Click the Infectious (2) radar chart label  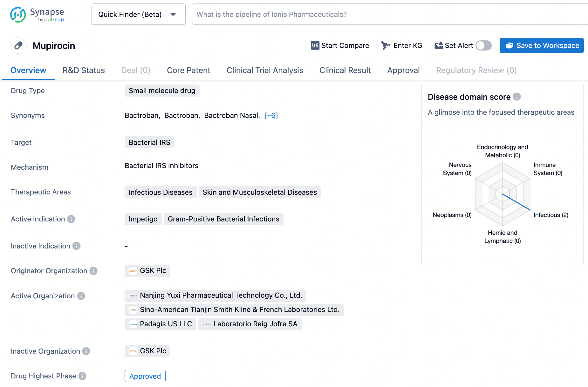click(x=550, y=215)
